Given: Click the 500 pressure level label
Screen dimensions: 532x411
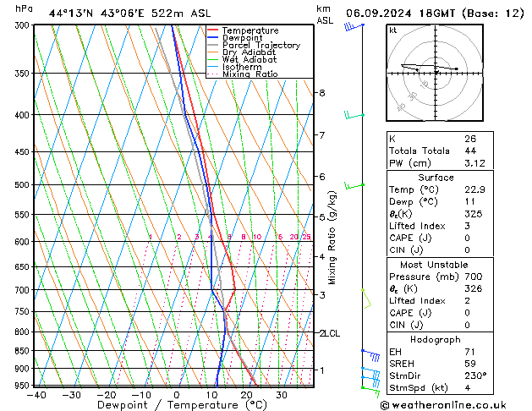Looking at the screenshot, I should (x=24, y=185).
